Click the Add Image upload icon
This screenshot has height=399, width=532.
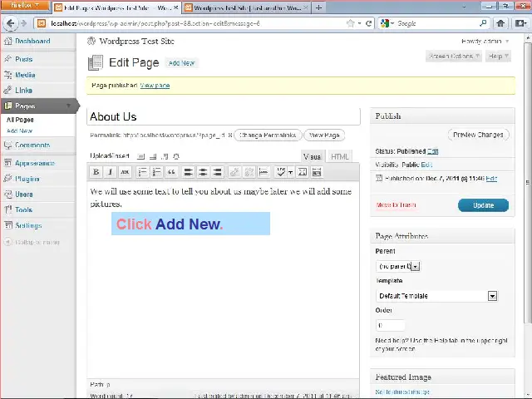(141, 156)
